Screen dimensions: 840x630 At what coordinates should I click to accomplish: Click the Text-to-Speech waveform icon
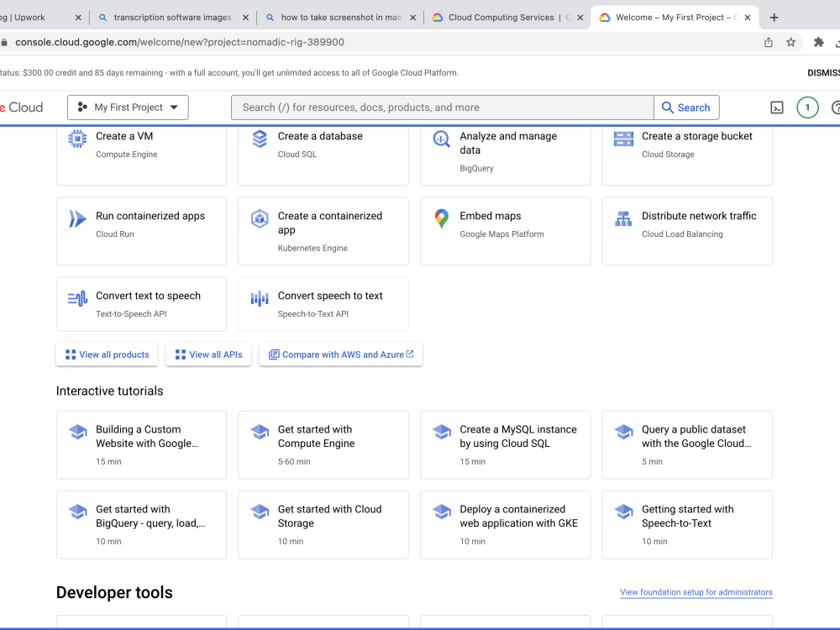pos(77,298)
